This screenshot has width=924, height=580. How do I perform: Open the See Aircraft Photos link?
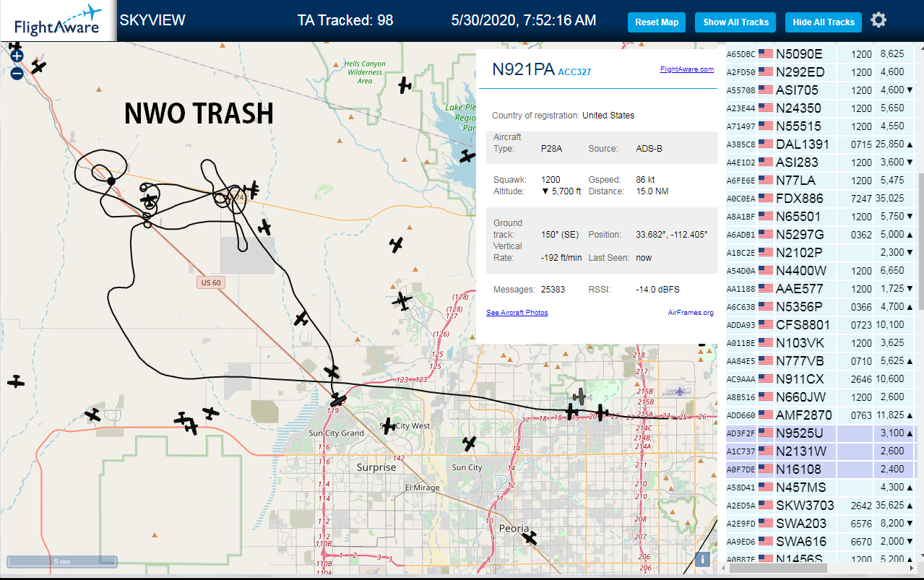pos(517,313)
